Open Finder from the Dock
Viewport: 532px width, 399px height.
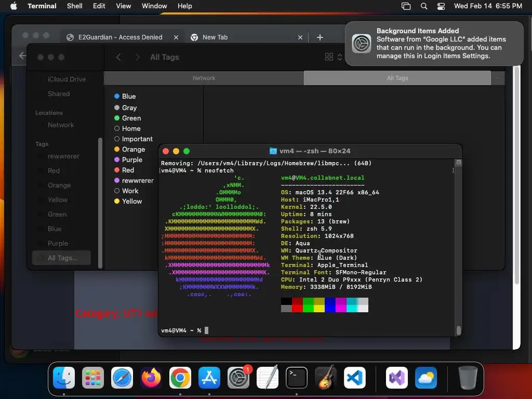pos(64,378)
